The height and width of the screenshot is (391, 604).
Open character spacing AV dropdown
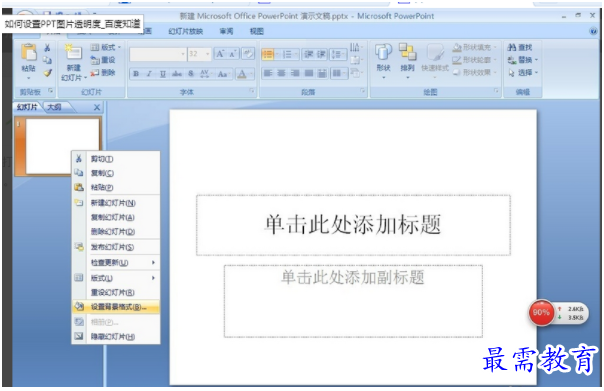coord(206,74)
